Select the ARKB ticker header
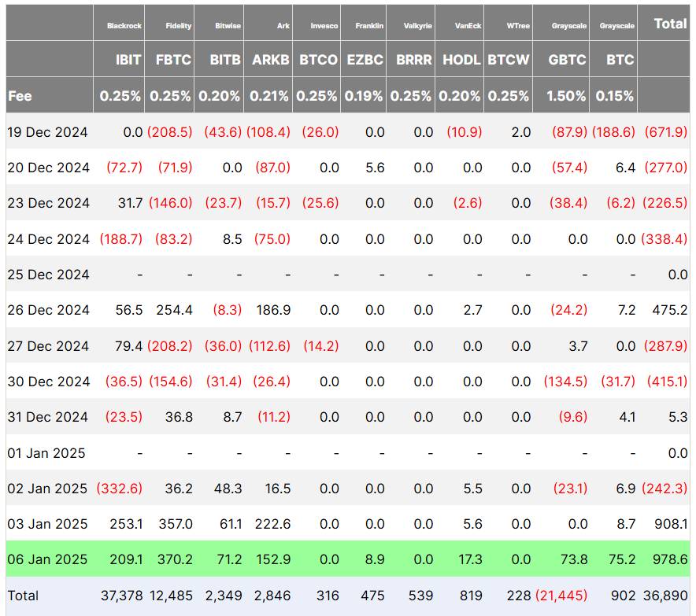Screen dimensions: 696x616 coord(271,60)
